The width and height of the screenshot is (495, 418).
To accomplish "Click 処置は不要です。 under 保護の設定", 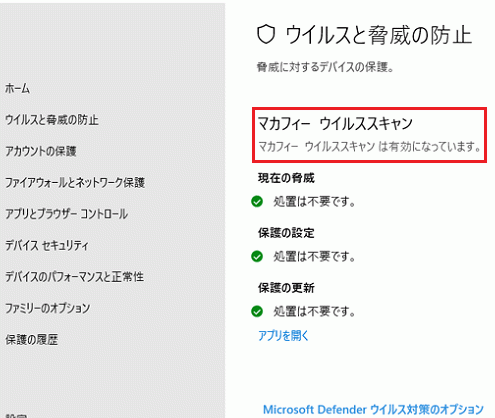I will point(314,257).
